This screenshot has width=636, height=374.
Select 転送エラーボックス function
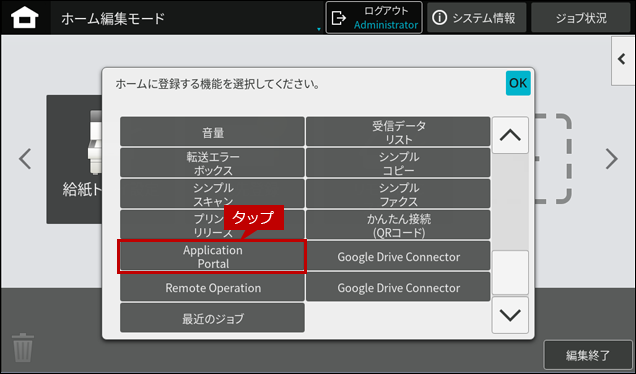point(212,163)
